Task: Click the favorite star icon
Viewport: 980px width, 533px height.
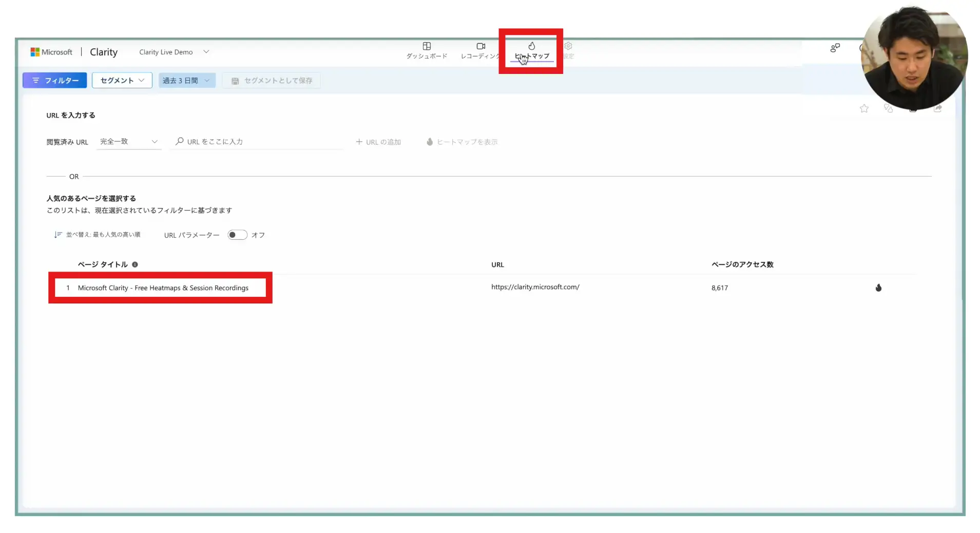Action: tap(864, 108)
